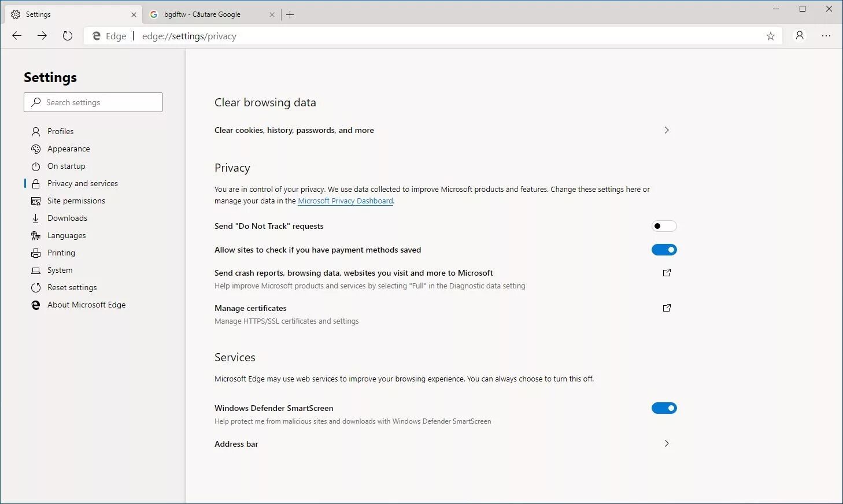Click Windows Defender SmartScreen label

[274, 408]
